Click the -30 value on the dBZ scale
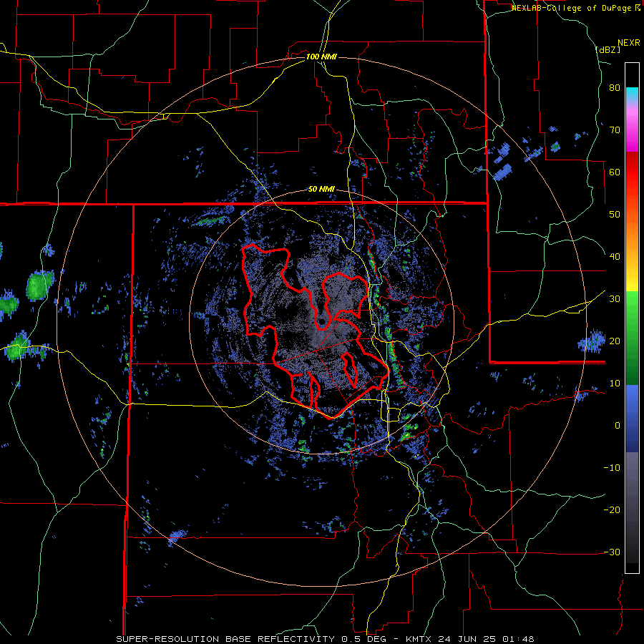 coord(612,552)
